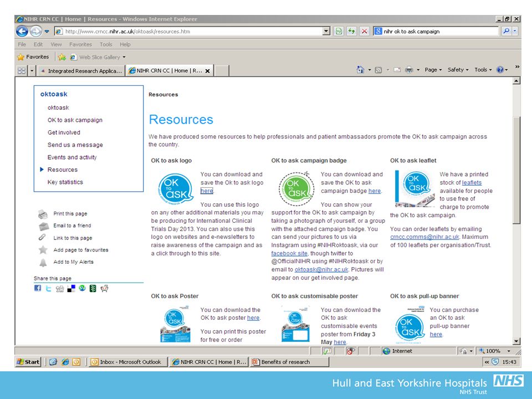Click the green campaign badge image

pos(296,188)
